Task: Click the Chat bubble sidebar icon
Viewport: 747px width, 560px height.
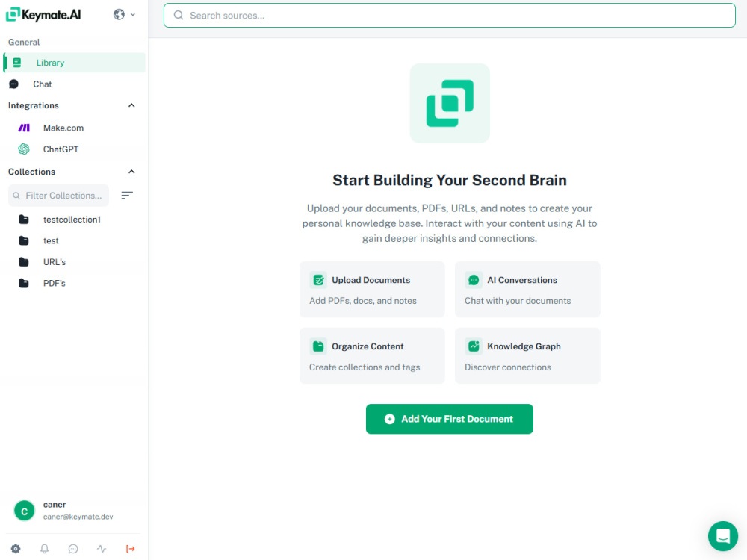Action: (13, 84)
